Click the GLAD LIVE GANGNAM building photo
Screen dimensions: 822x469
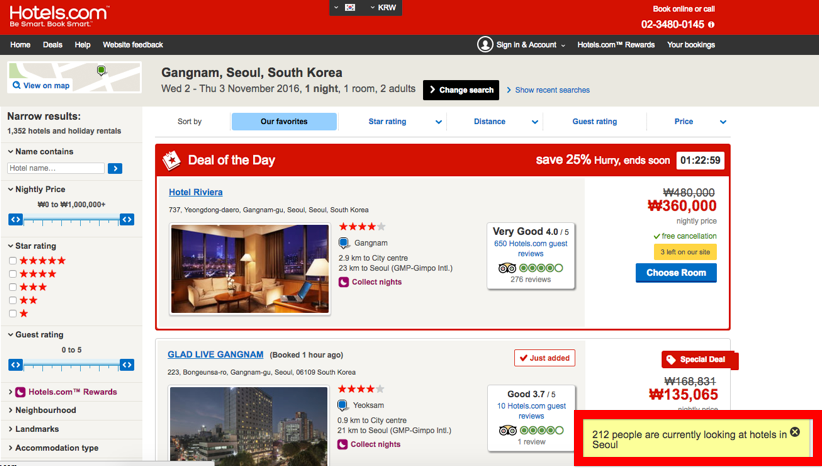(x=248, y=426)
